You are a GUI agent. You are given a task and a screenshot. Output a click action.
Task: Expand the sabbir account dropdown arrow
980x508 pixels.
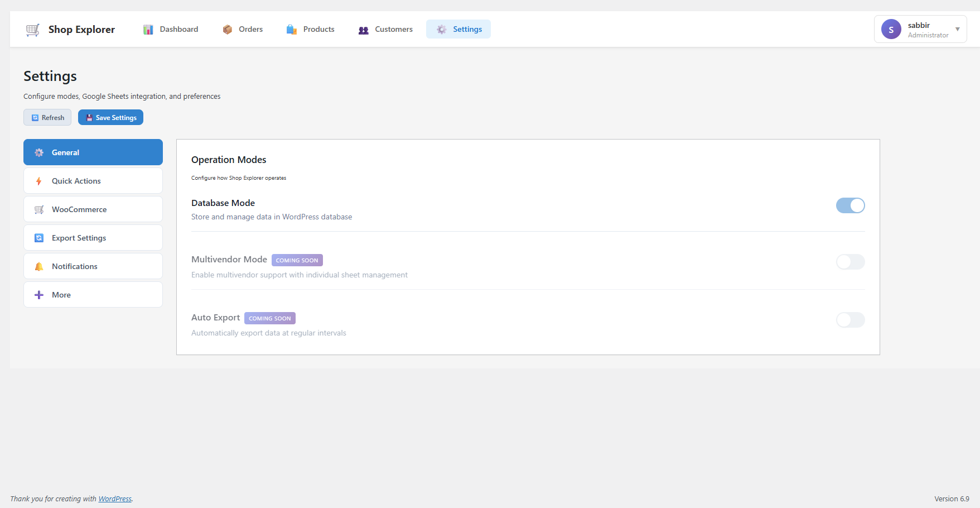pos(958,30)
